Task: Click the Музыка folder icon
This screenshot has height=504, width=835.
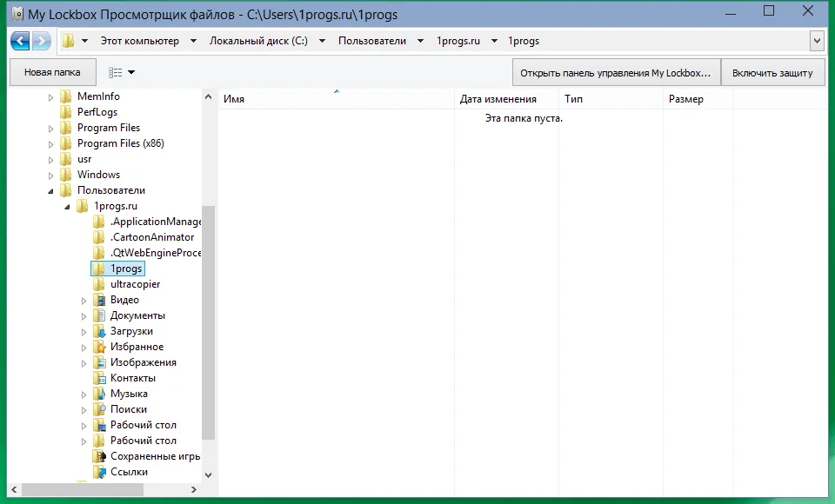Action: tap(99, 394)
